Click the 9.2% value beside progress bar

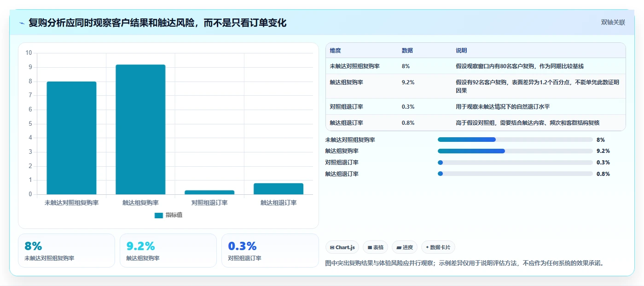603,151
